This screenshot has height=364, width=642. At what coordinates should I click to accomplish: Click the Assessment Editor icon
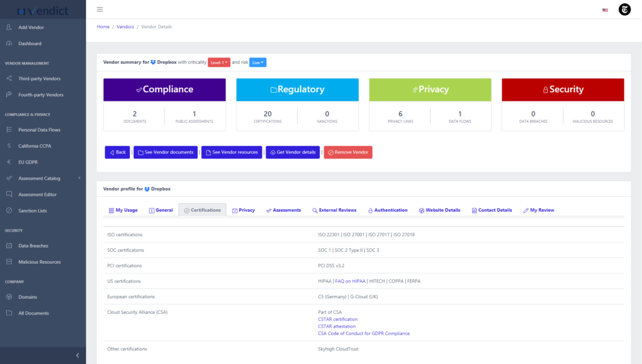click(x=9, y=194)
